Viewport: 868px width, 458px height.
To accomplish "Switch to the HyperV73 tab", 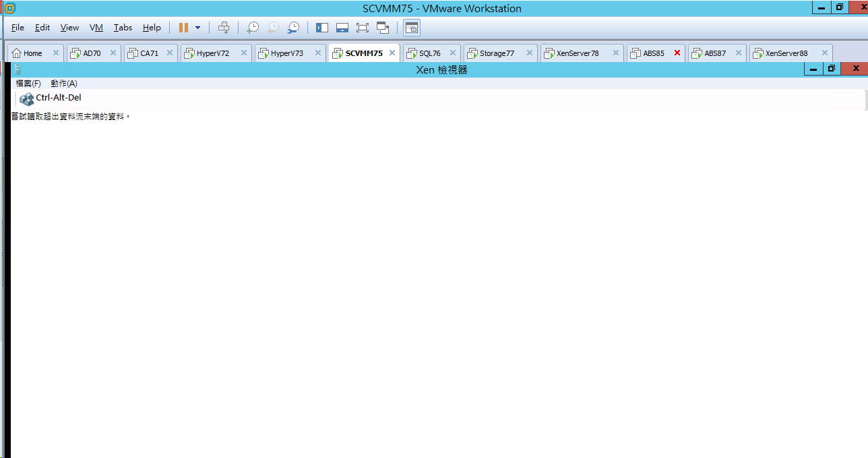I will pos(290,53).
